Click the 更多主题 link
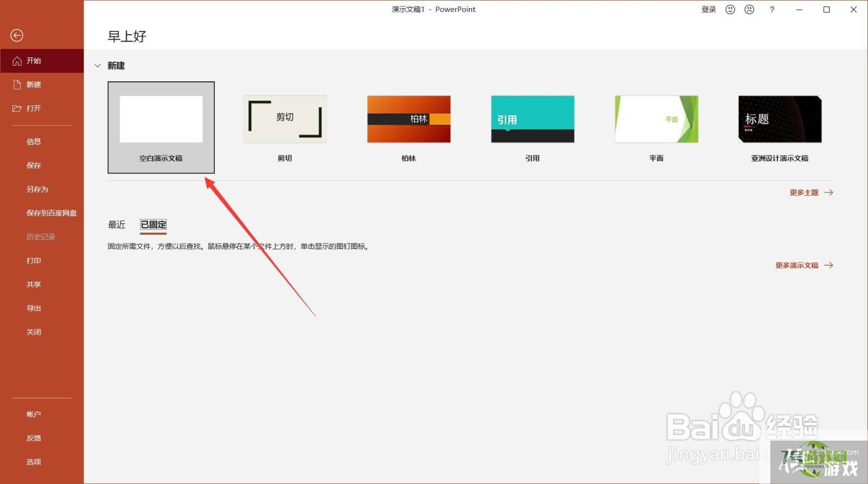Viewport: 868px width, 484px height. pyautogui.click(x=804, y=192)
